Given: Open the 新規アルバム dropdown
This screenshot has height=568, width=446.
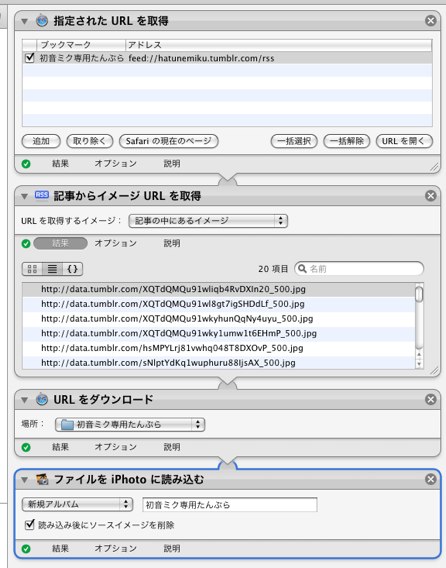Looking at the screenshot, I should click(77, 504).
